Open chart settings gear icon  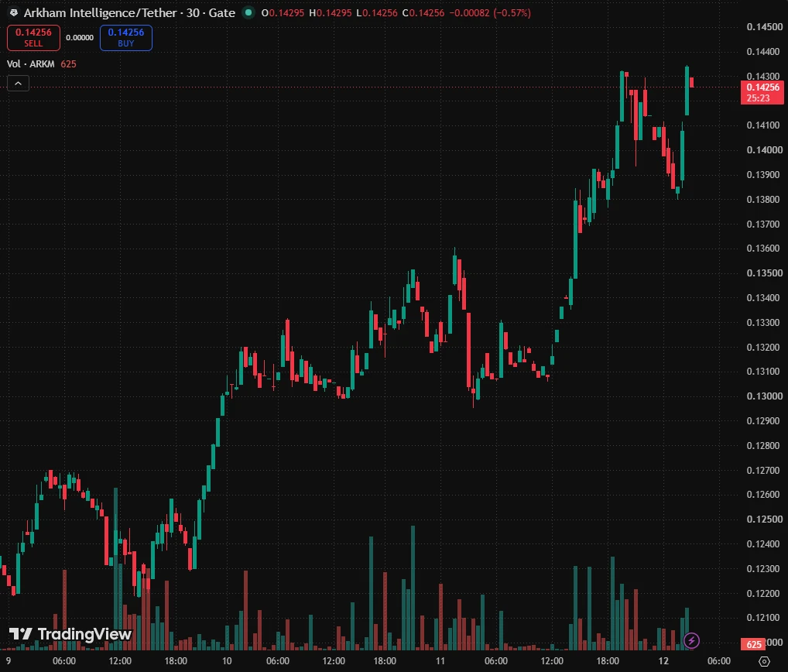point(764,661)
